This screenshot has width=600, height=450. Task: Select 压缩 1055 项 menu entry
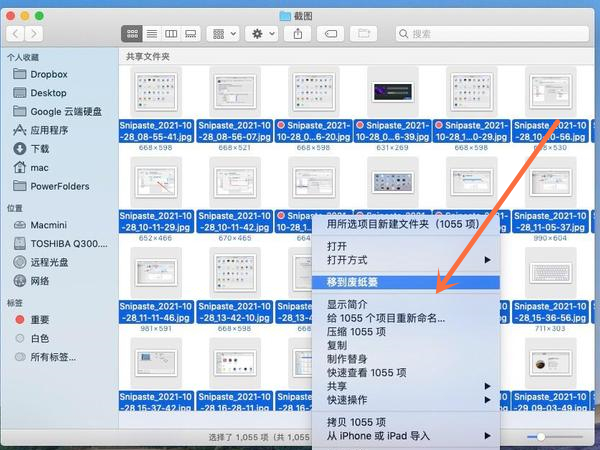pos(356,332)
